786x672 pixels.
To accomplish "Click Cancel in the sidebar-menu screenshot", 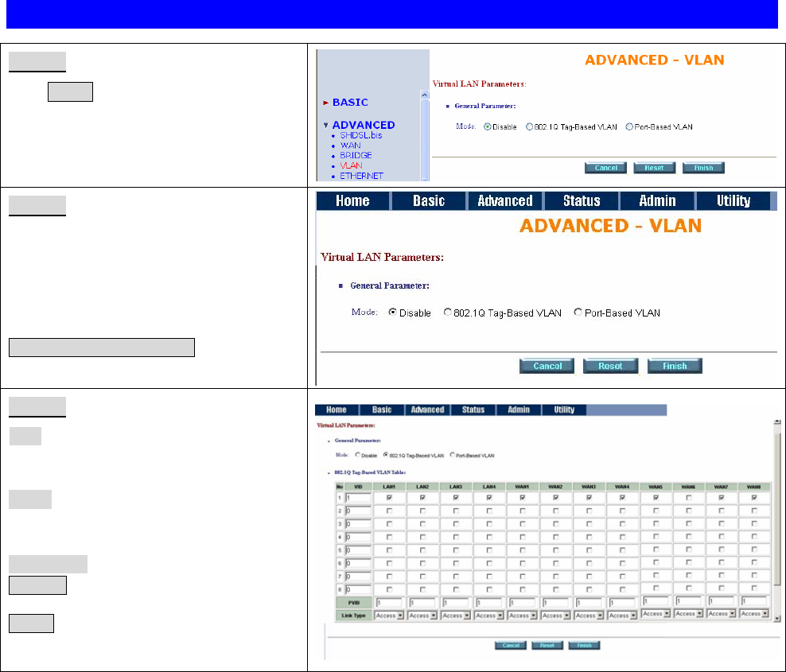I will 605,168.
